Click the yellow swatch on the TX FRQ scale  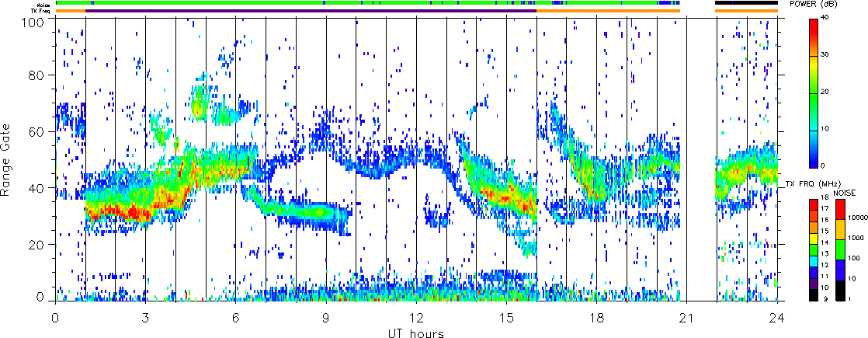click(x=814, y=239)
